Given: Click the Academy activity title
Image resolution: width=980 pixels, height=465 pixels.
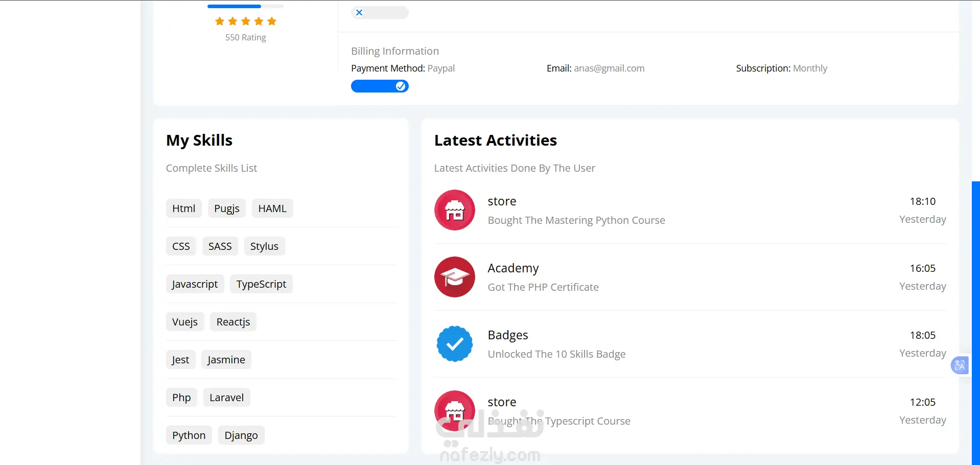Looking at the screenshot, I should (x=513, y=268).
